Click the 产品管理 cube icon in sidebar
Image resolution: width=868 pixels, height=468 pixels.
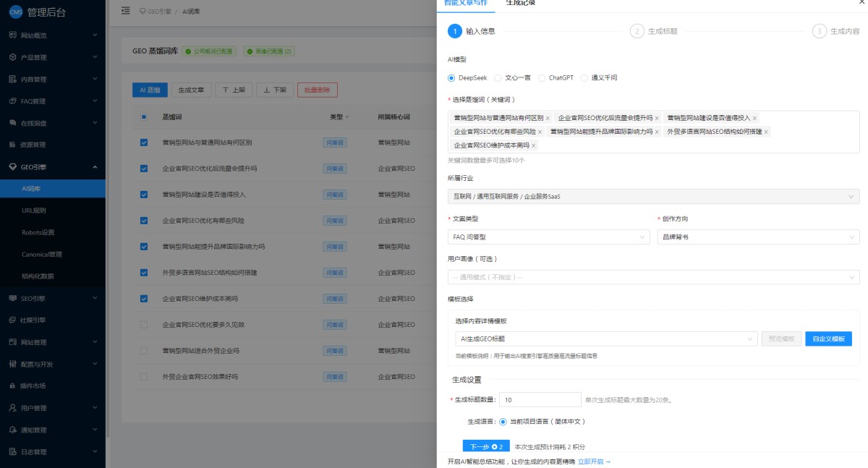[x=13, y=57]
